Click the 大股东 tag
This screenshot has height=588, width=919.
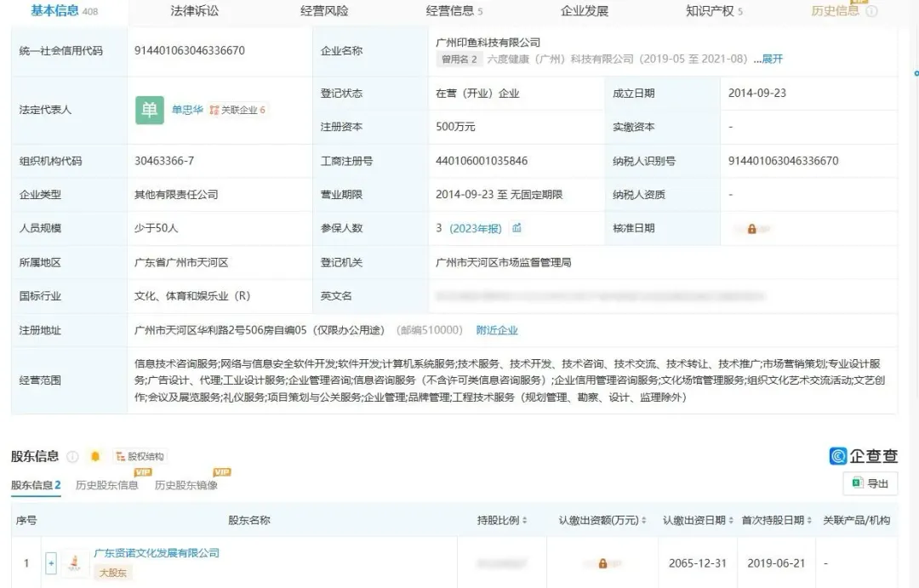pos(112,573)
